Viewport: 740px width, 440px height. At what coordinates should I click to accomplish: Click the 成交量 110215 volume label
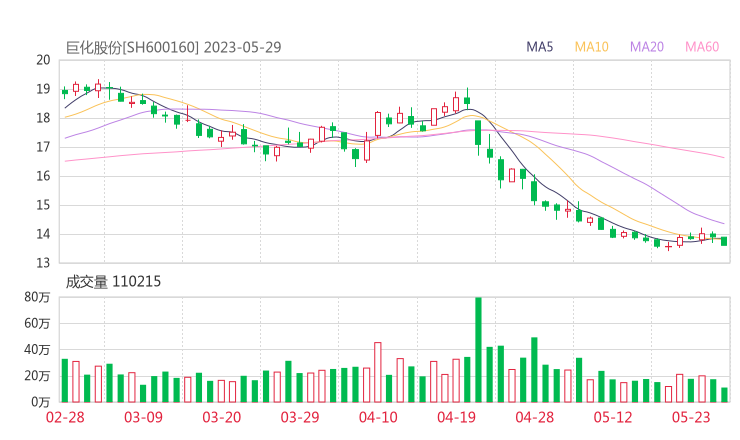(113, 282)
